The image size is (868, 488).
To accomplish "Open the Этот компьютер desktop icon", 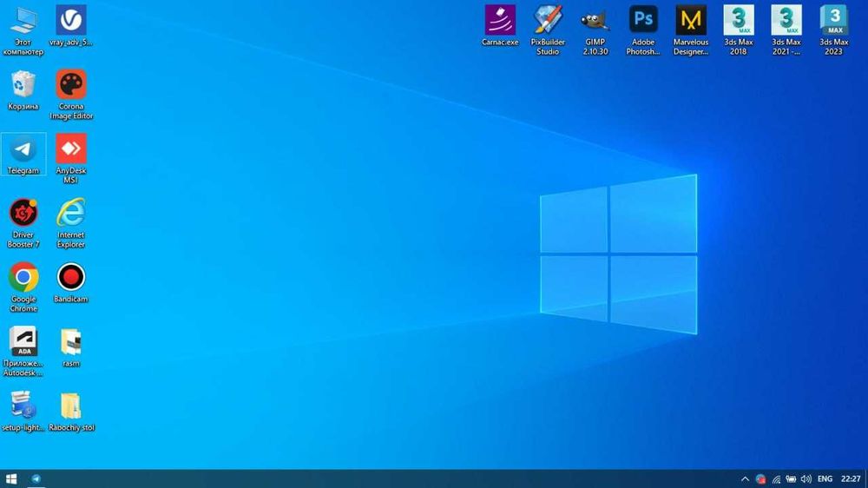I will click(23, 31).
